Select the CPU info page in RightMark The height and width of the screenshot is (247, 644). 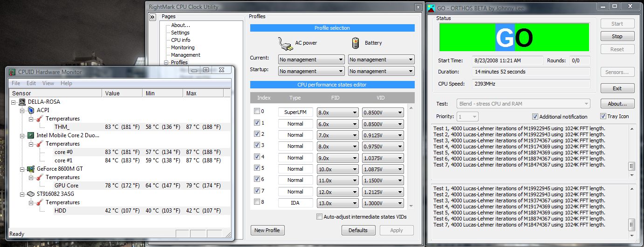point(181,40)
